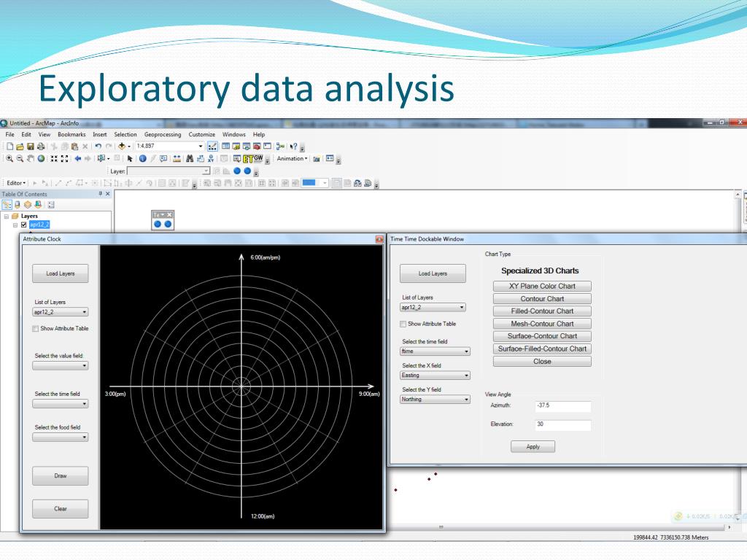Image resolution: width=747 pixels, height=560 pixels.
Task: Switch TOC to List By Drawing Order
Action: pyautogui.click(x=7, y=205)
